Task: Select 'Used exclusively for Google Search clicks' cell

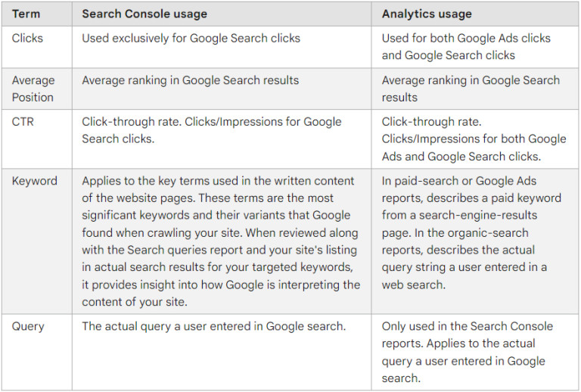Action: tap(191, 38)
